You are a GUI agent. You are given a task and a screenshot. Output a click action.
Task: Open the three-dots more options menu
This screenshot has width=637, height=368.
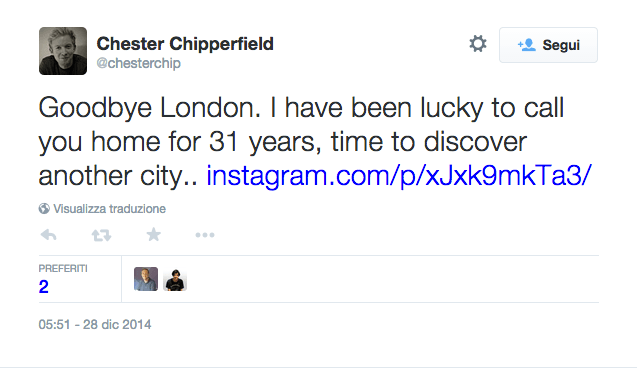pos(205,235)
